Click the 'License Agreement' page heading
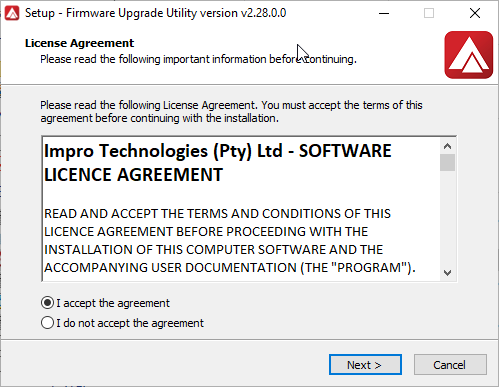 click(79, 43)
